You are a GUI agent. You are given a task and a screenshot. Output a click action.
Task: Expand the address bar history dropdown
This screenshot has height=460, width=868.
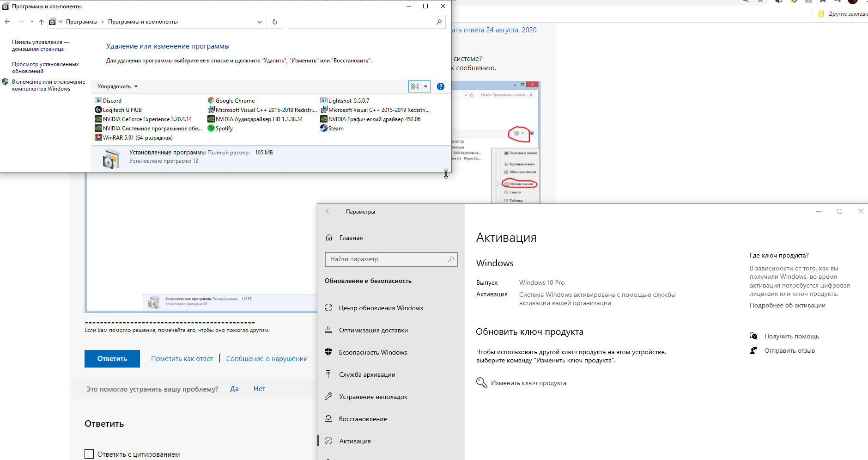(260, 22)
